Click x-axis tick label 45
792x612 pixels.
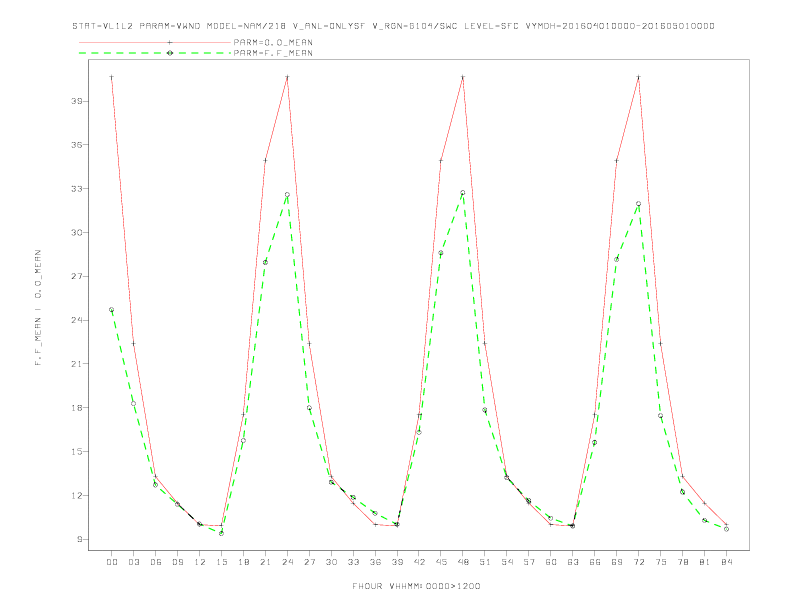(441, 562)
